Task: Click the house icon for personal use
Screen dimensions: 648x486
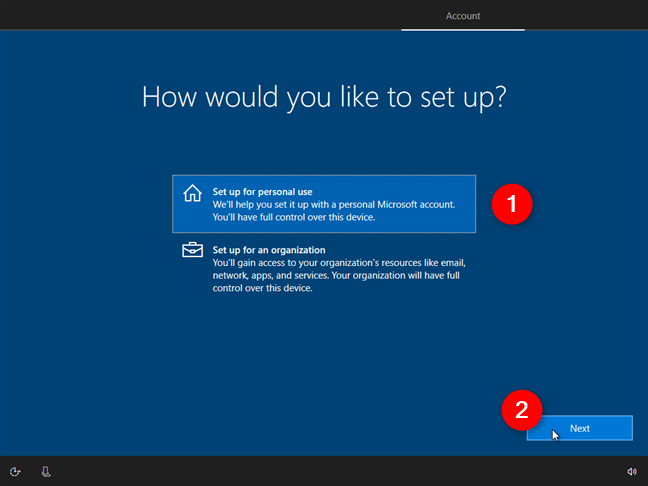Action: [x=193, y=193]
